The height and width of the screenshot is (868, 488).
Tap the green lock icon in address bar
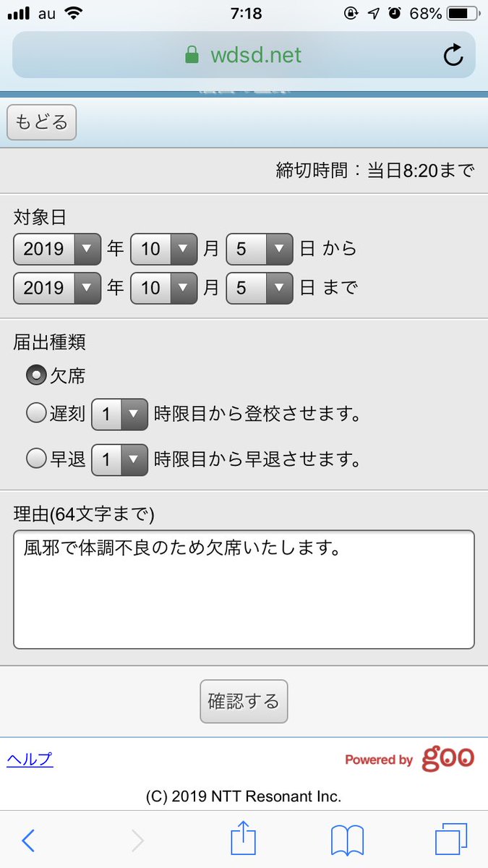coord(192,55)
